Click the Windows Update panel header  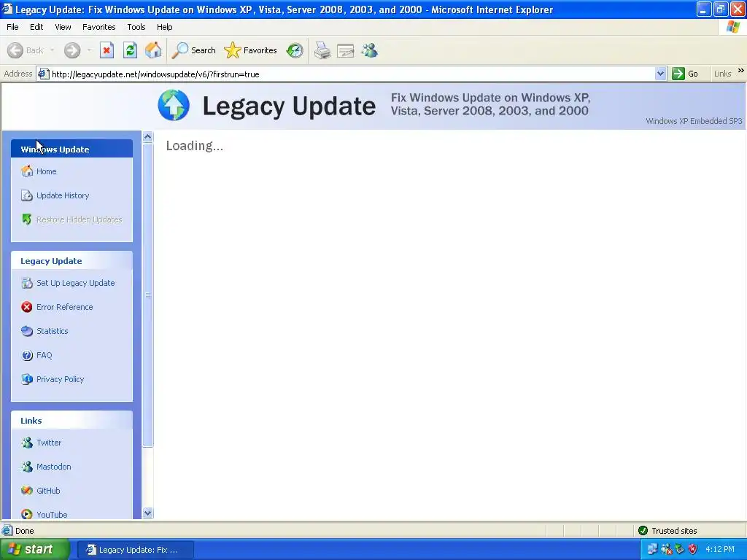tap(72, 149)
